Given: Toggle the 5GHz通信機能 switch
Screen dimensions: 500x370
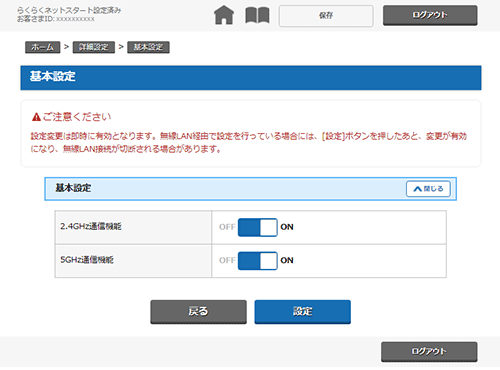Looking at the screenshot, I should click(258, 261).
